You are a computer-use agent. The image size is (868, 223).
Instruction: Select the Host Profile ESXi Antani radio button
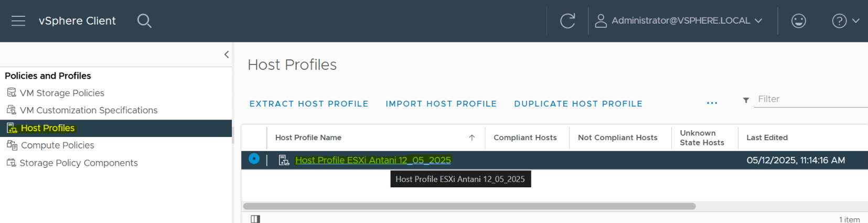(x=254, y=158)
